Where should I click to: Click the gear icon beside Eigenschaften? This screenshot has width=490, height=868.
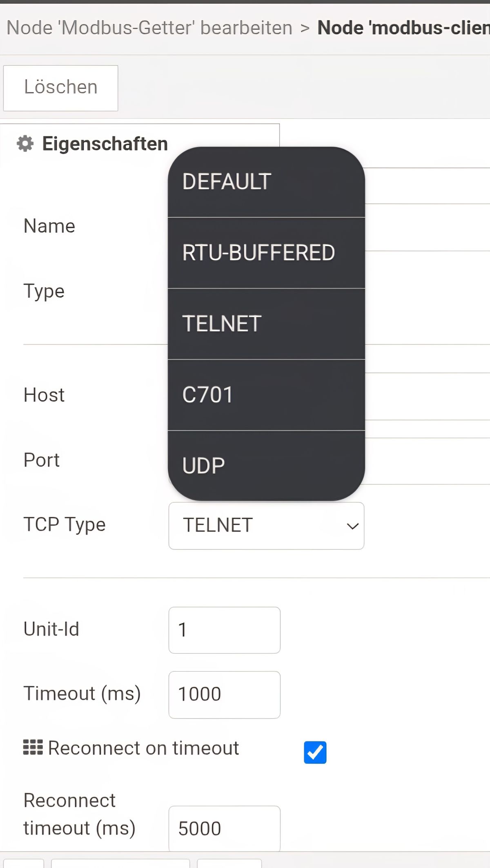pos(25,144)
